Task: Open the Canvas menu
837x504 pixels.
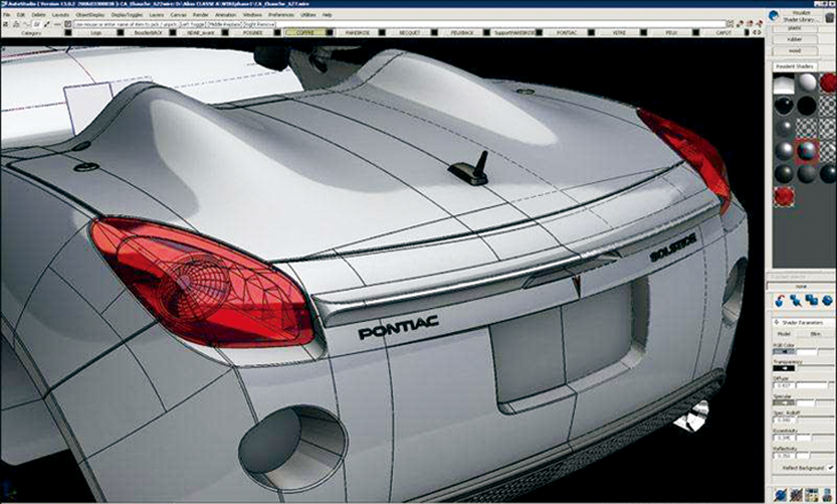Action: (177, 14)
